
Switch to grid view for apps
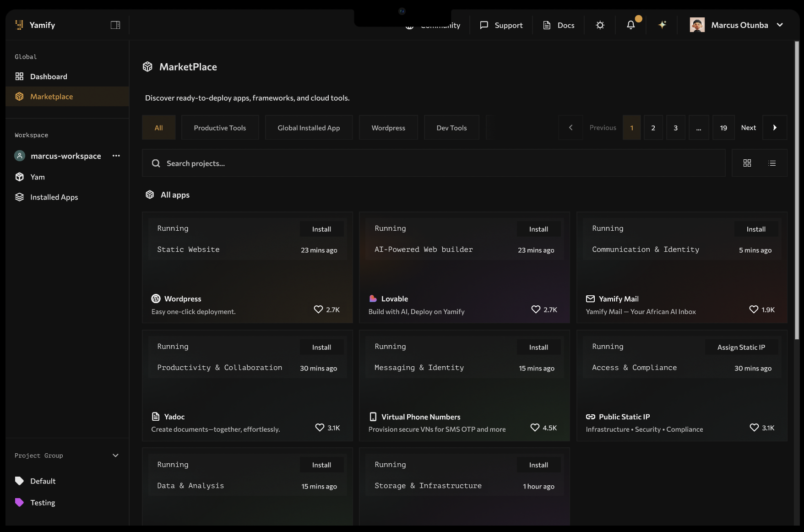click(x=747, y=163)
